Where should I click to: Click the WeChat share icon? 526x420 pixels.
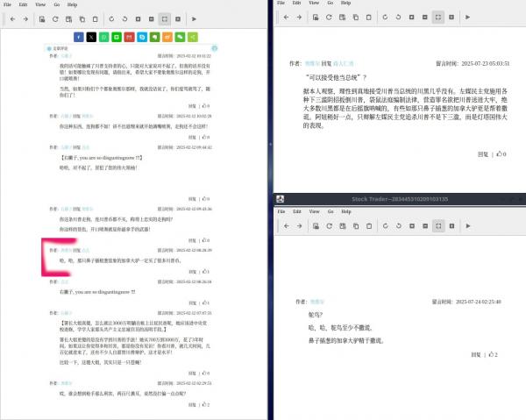point(181,38)
